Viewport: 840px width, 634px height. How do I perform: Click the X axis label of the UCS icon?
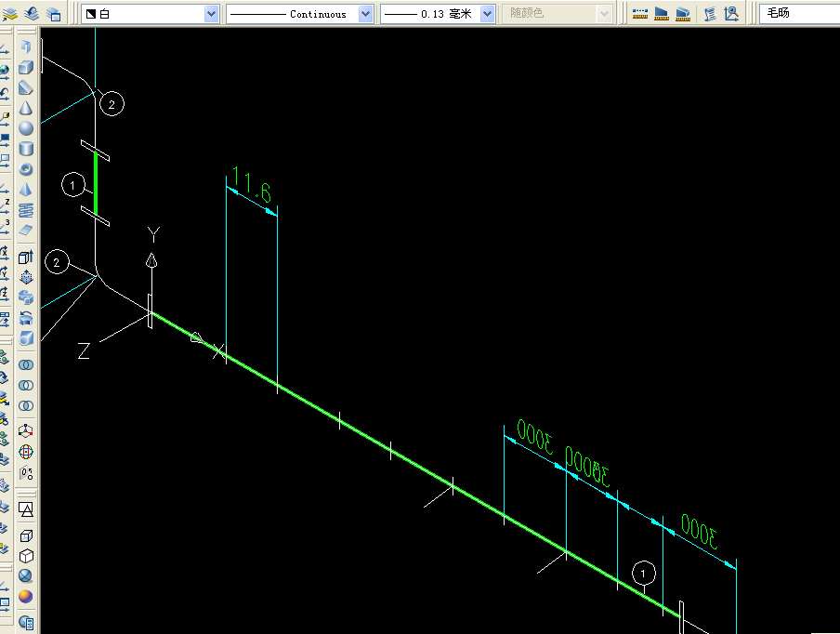218,351
